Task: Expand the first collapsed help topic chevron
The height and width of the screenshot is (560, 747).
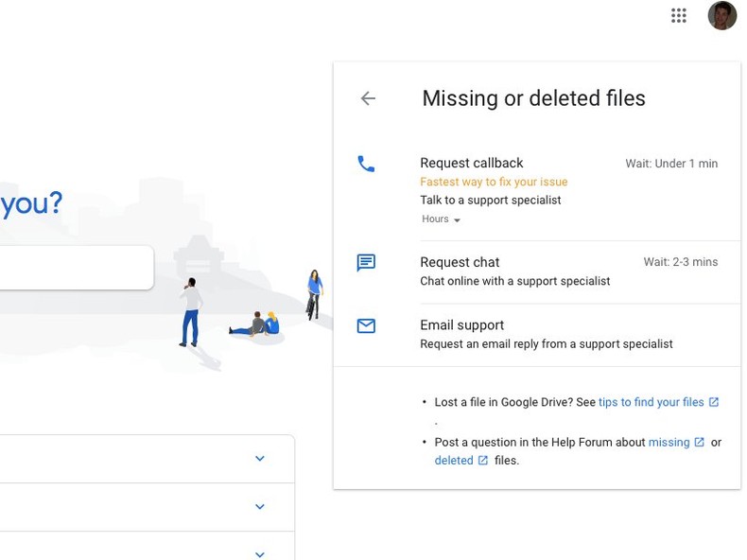Action: click(x=260, y=459)
